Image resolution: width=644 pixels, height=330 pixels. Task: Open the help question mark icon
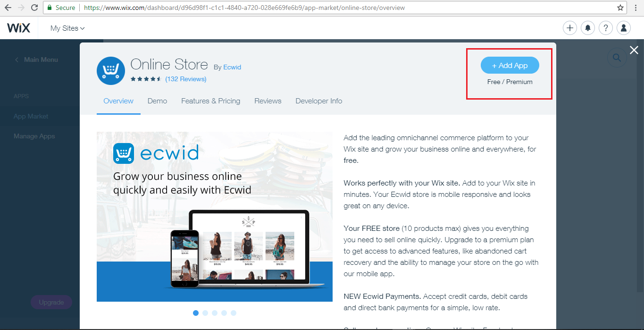pyautogui.click(x=606, y=28)
